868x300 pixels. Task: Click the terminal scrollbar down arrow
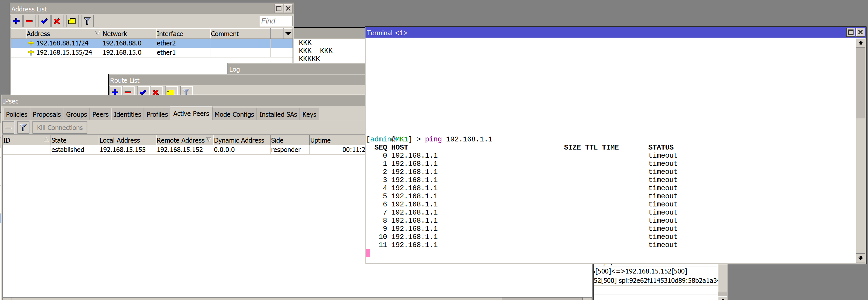click(860, 258)
